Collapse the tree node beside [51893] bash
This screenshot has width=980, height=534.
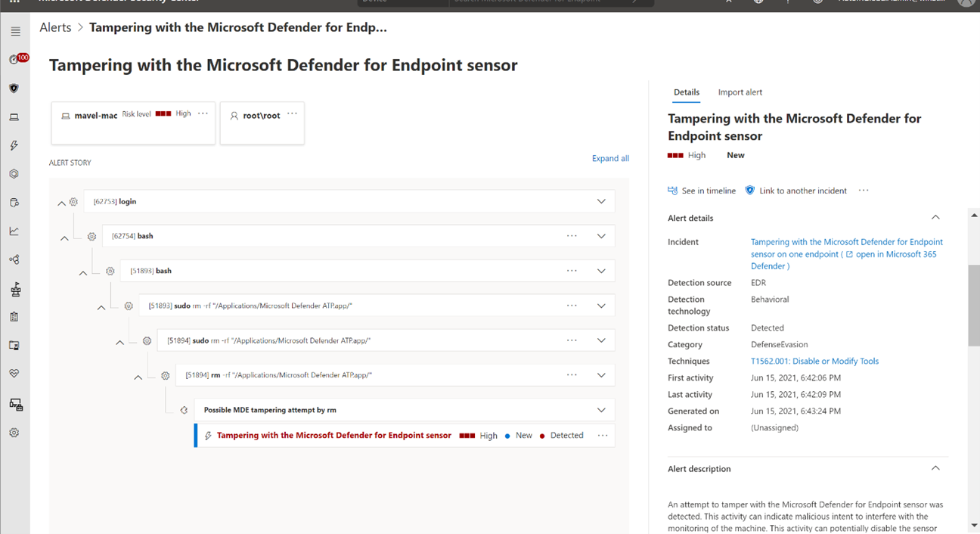click(83, 272)
